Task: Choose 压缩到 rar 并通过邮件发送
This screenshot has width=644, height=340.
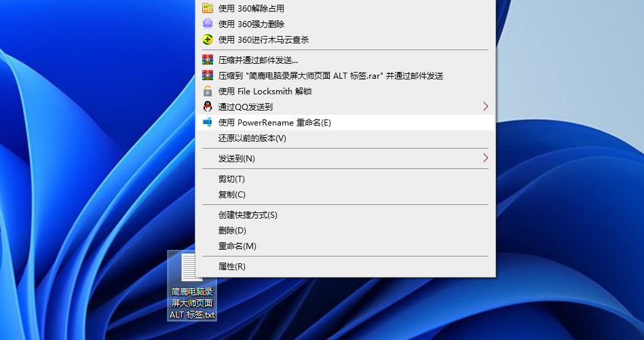Action: (x=345, y=75)
